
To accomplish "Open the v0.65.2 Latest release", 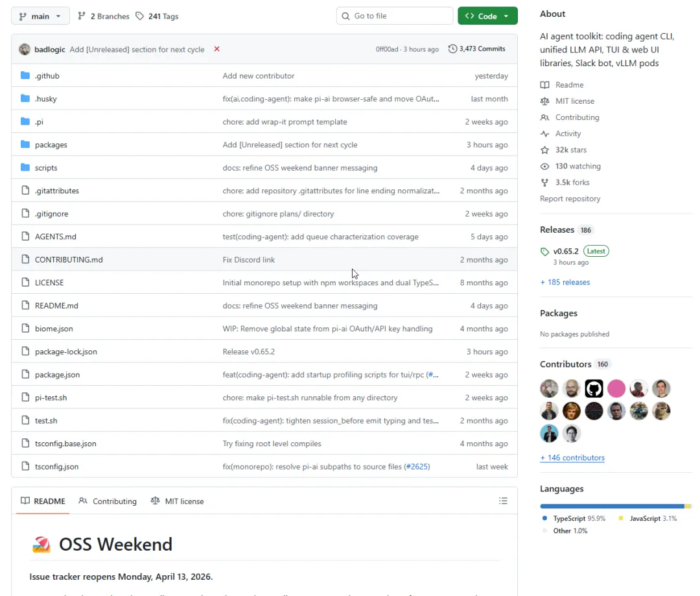I will tap(581, 251).
